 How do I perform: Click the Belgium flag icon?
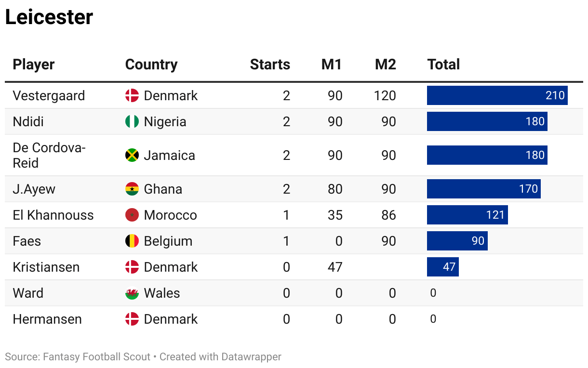point(132,241)
